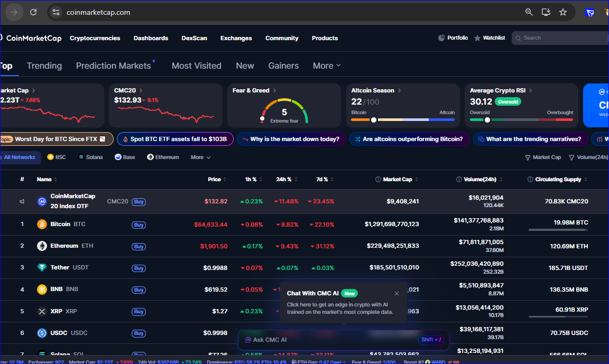
Task: Switch to the Gainers tab
Action: click(283, 66)
